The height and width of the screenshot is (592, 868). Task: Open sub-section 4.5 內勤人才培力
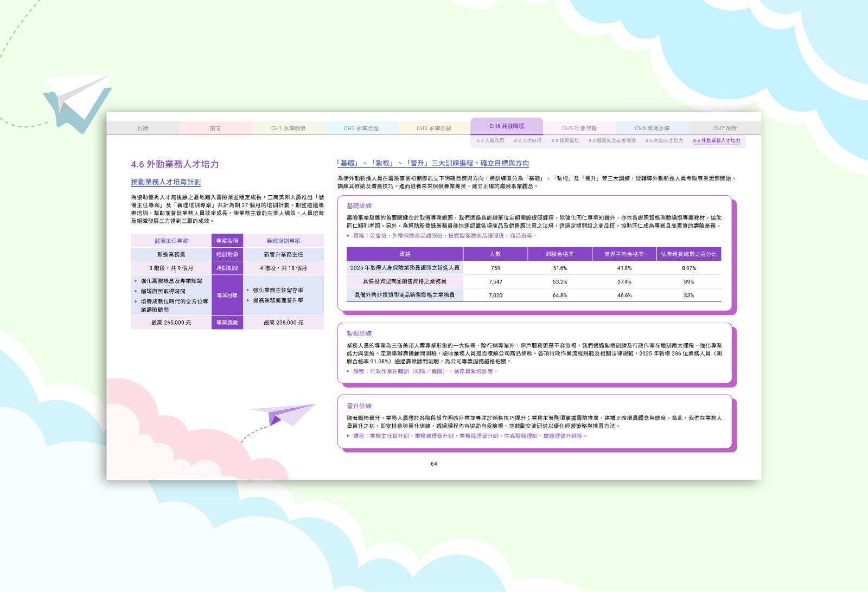[664, 140]
